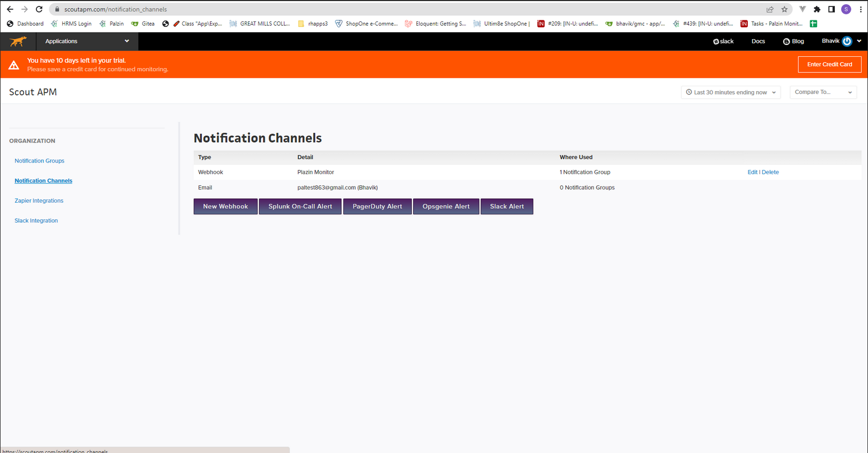Open Blog in the top navigation
The height and width of the screenshot is (453, 868).
tap(793, 41)
